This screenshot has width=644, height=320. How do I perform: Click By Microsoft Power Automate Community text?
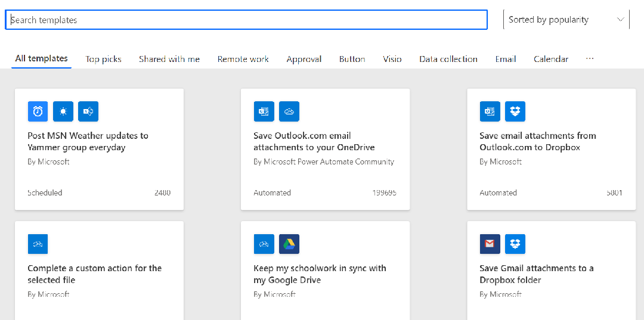[x=324, y=161]
